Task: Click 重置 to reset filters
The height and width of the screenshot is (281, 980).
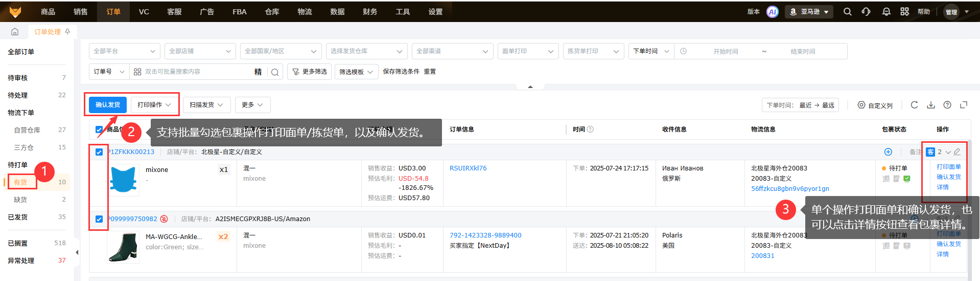Action: 430,72
